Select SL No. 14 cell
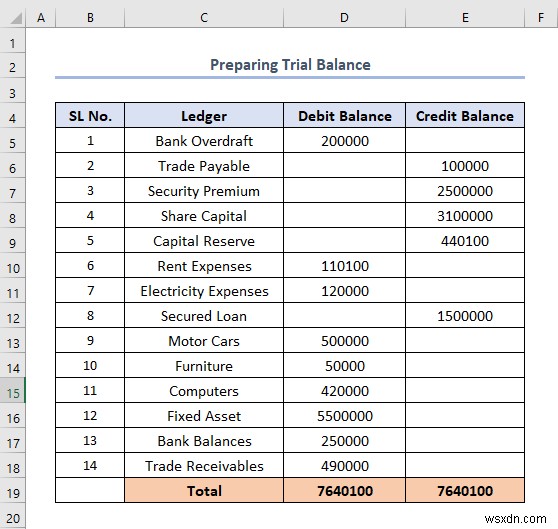This screenshot has width=558, height=529. pyautogui.click(x=90, y=465)
